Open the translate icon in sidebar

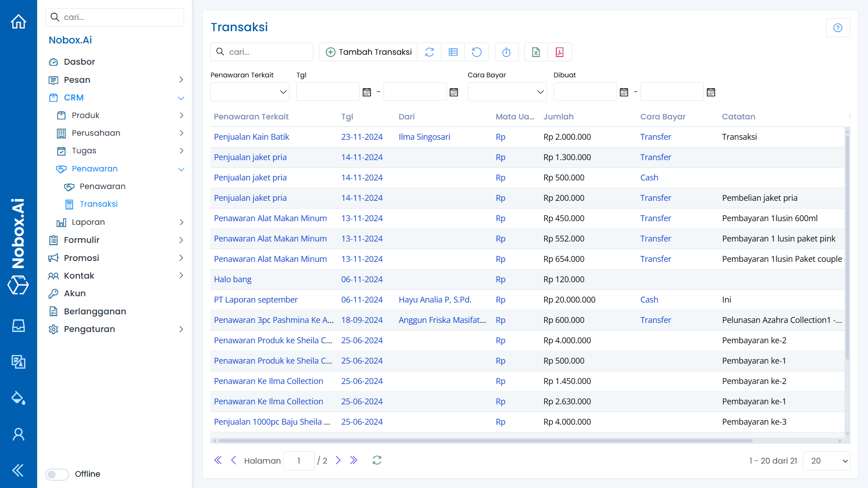coord(18,361)
